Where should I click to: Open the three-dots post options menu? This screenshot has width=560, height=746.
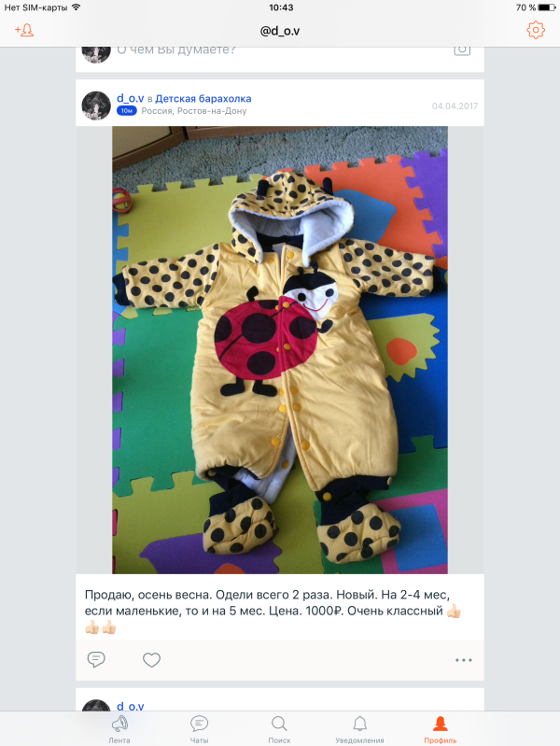464,660
